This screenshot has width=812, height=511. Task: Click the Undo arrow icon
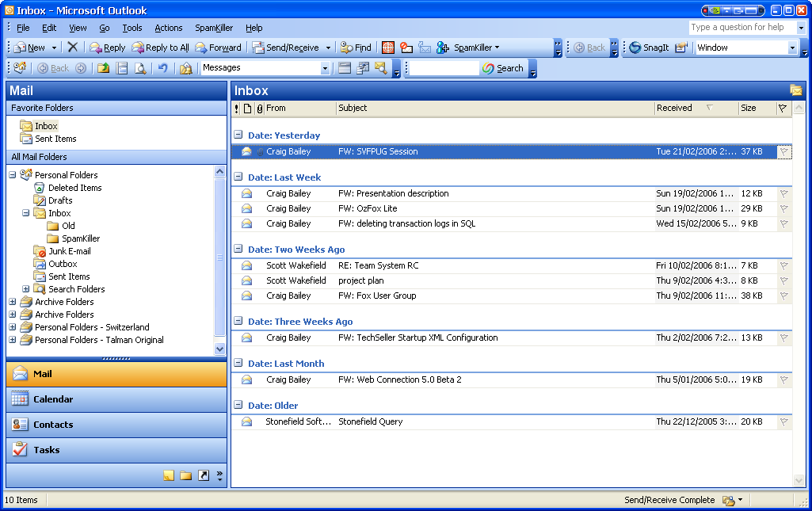coord(162,68)
